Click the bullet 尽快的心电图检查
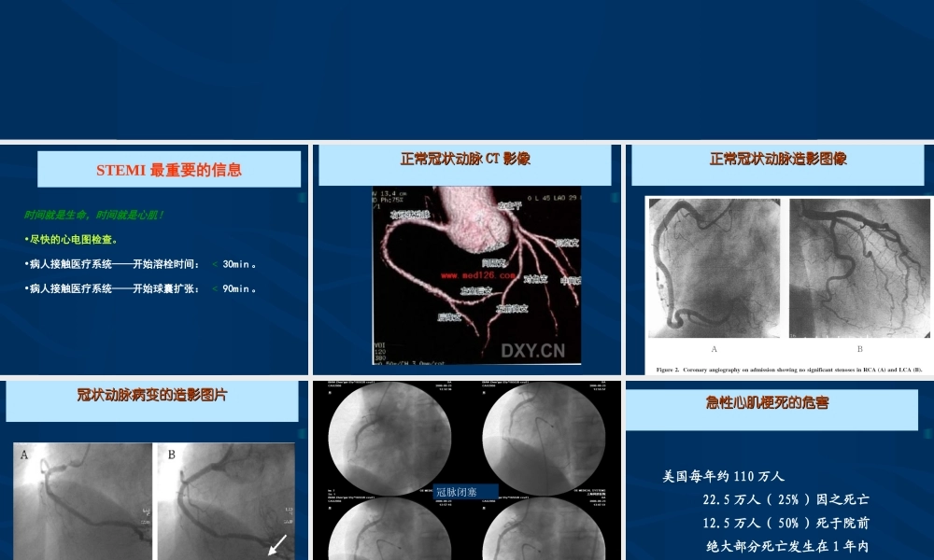The width and height of the screenshot is (934, 560). 73,238
